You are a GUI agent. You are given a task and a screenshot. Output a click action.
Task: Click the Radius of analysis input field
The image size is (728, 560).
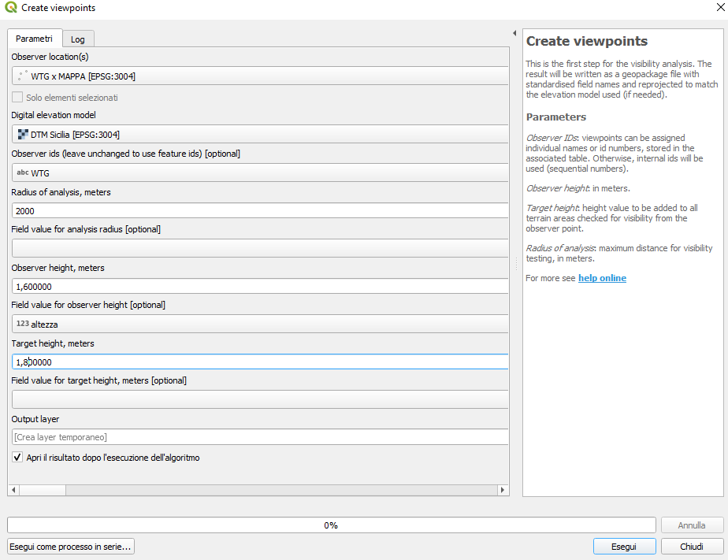click(260, 211)
